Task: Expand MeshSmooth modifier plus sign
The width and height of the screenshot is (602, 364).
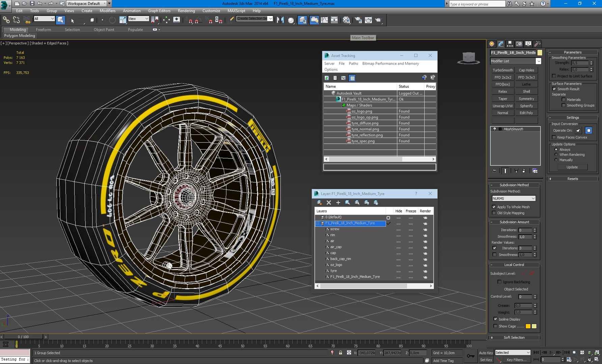Action: click(500, 129)
